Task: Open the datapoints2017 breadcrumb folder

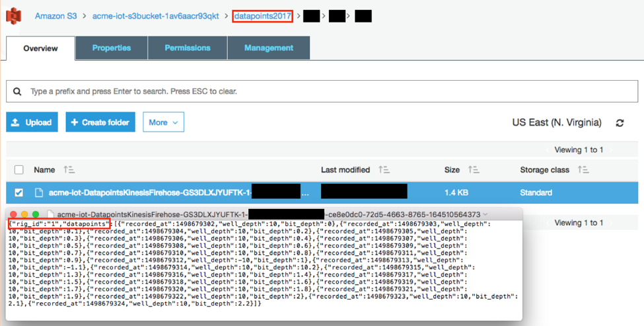Action: 262,16
